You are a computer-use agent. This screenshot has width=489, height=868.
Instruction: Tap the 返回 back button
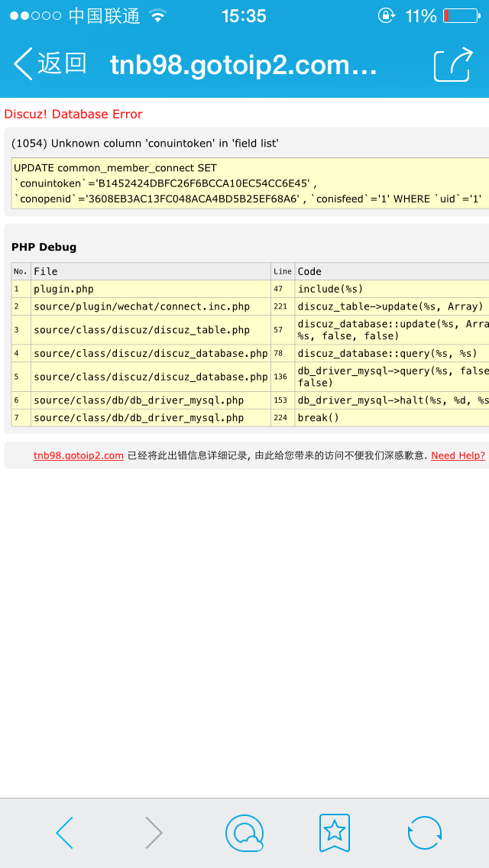click(50, 64)
